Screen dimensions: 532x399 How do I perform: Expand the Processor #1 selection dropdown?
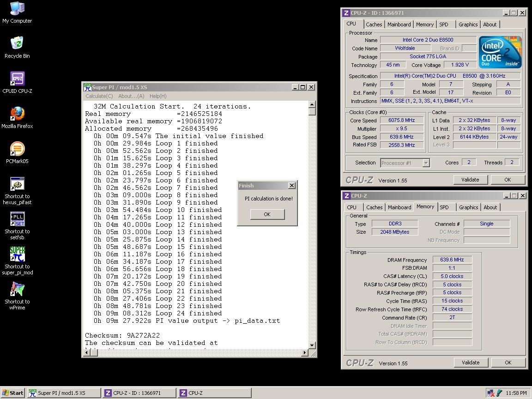426,163
